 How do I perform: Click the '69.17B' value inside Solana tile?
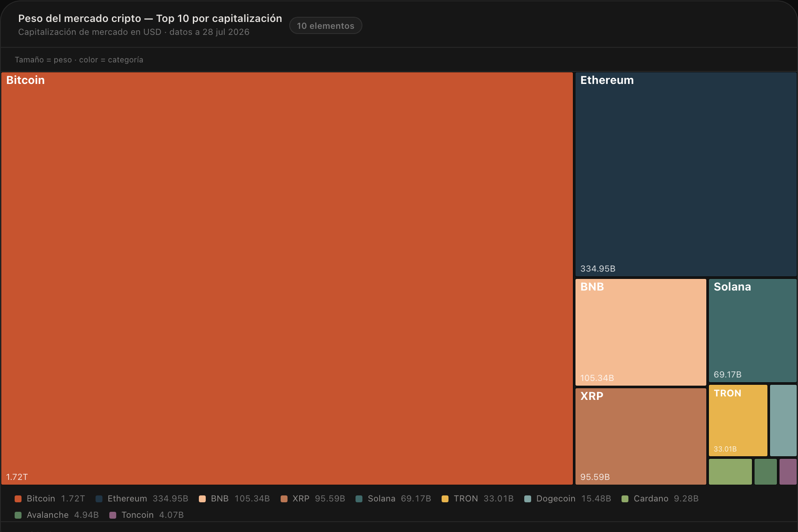click(727, 374)
